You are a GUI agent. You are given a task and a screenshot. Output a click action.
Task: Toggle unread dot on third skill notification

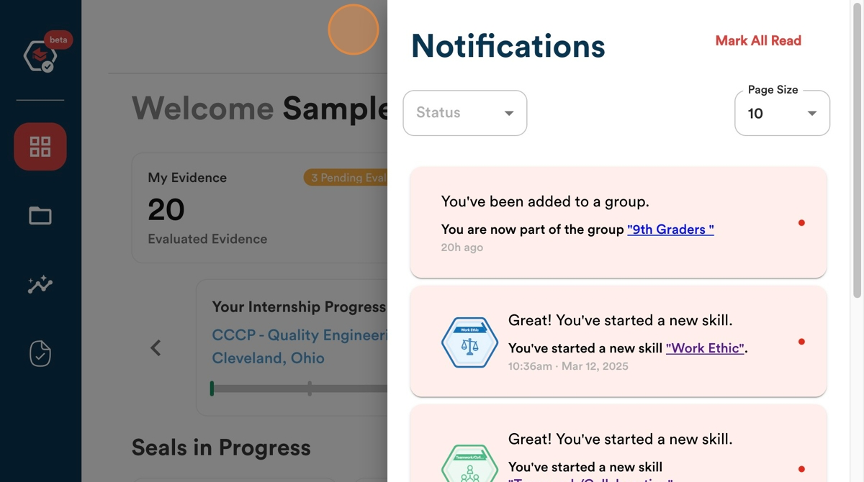click(x=802, y=469)
